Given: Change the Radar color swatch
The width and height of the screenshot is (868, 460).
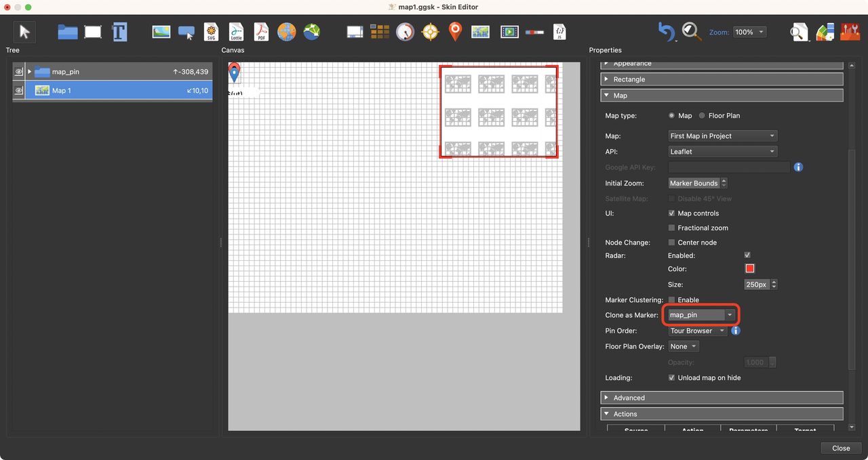Looking at the screenshot, I should [x=749, y=268].
